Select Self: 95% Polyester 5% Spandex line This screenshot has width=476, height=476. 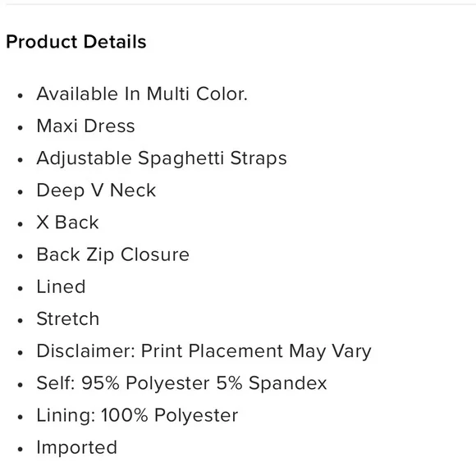point(181,383)
